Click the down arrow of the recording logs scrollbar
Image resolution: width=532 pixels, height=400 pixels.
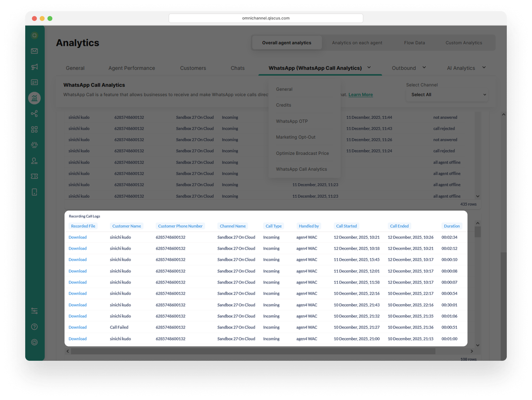pos(478,345)
